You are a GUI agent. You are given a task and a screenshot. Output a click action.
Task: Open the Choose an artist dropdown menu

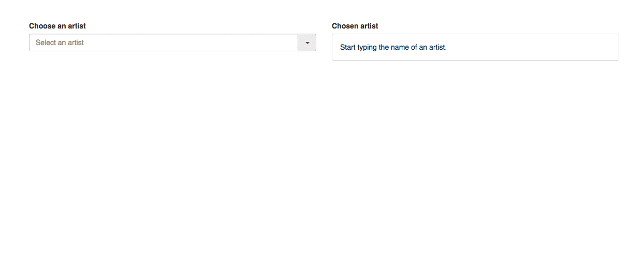tap(307, 42)
